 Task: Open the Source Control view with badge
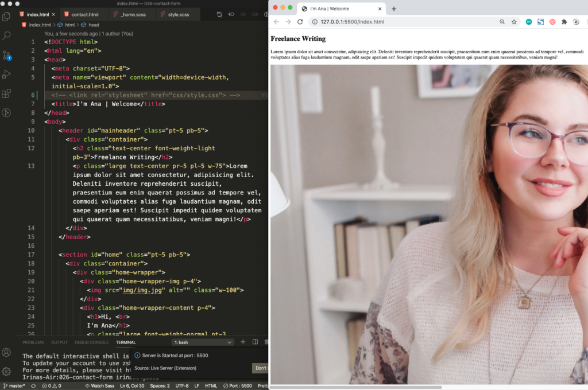coord(6,56)
